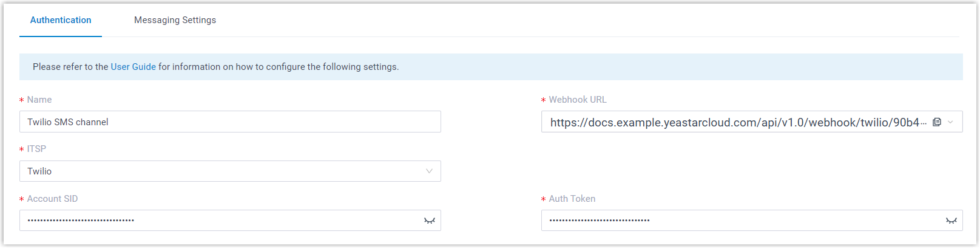Click the ITSP label text
Viewport: 980px width, 248px height.
36,149
